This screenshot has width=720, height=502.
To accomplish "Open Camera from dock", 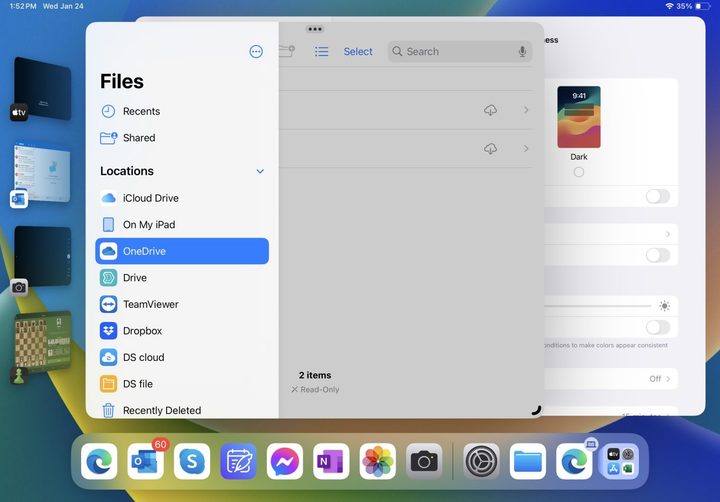I will (x=424, y=461).
